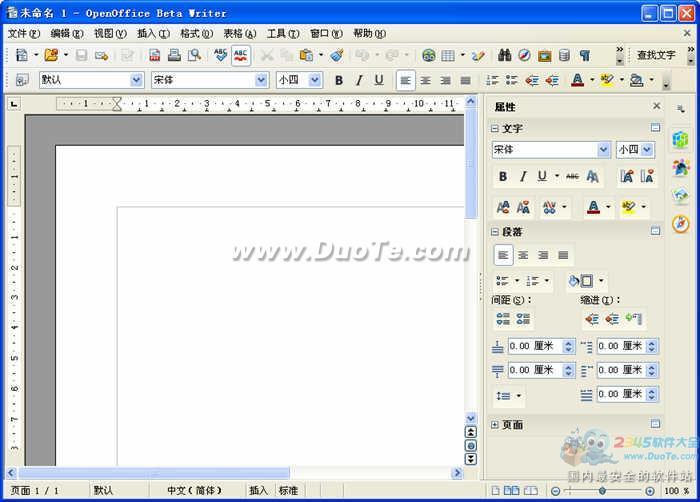The width and height of the screenshot is (700, 502).
Task: Toggle Align Center in sidebar paragraph panel
Action: 523,255
